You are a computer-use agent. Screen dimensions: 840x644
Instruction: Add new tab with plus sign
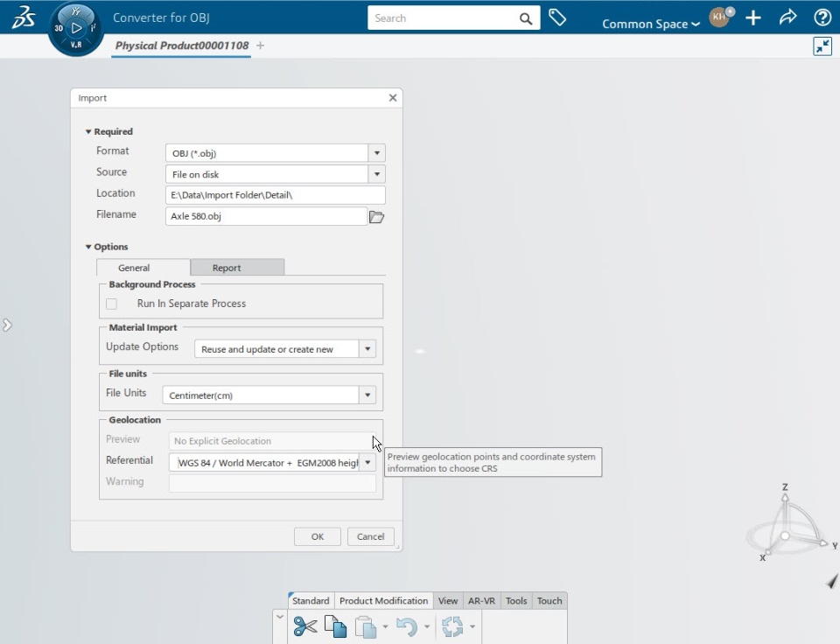pos(261,45)
